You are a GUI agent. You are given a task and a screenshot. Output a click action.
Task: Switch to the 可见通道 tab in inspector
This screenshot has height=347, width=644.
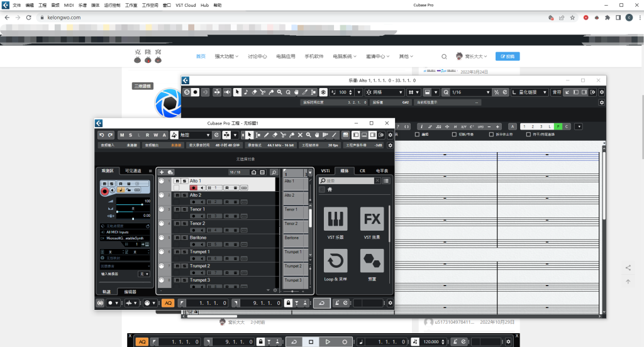coord(133,170)
